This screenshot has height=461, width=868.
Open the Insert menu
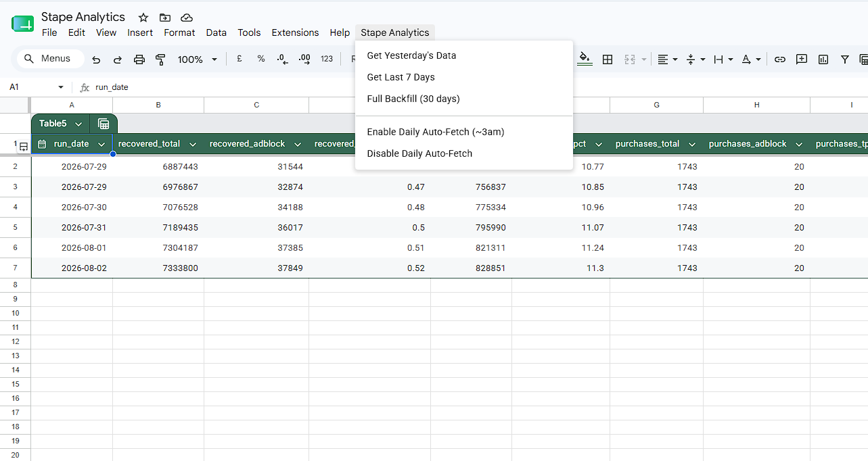click(x=140, y=32)
